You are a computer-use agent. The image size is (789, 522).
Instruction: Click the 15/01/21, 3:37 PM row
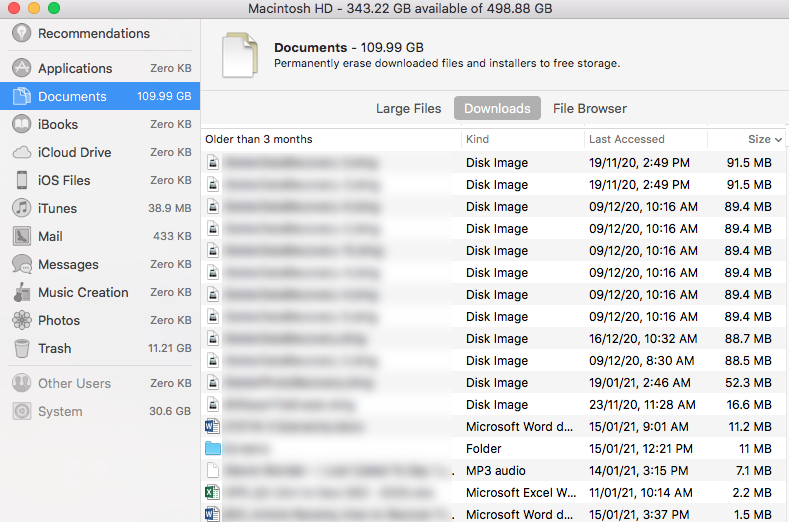pyautogui.click(x=493, y=514)
